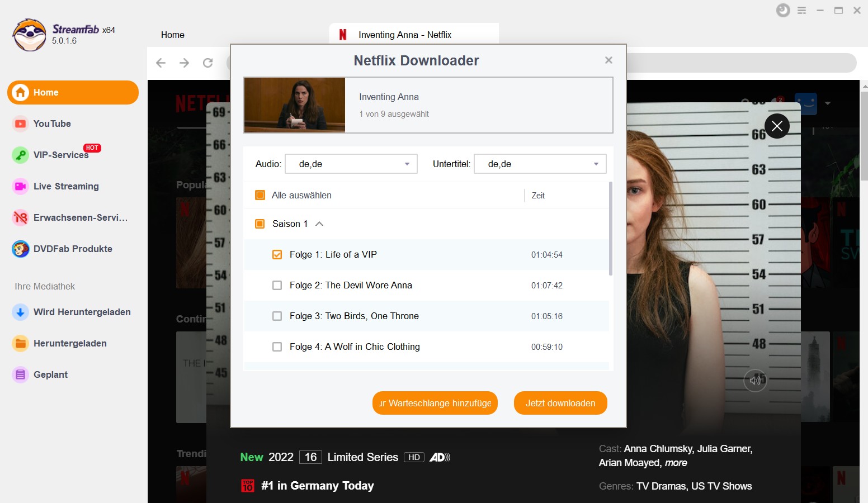Click the VIP-Services key icon
The height and width of the screenshot is (503, 868).
tap(21, 155)
